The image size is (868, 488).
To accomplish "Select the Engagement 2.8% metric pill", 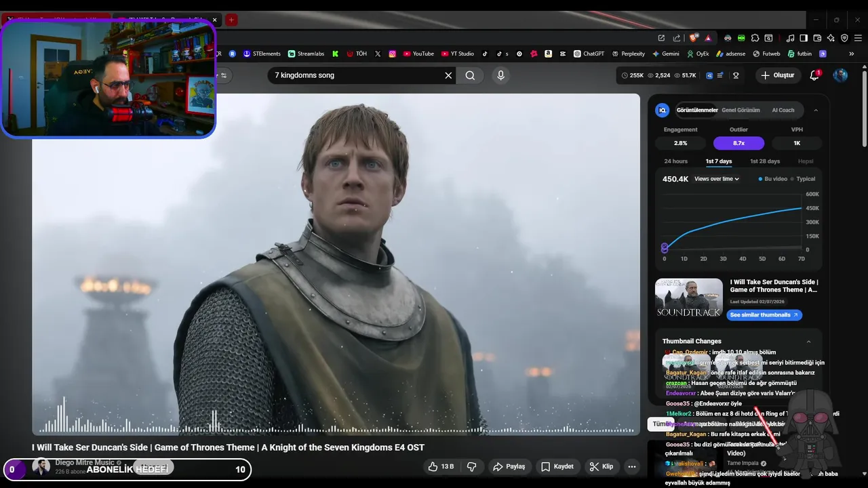I will point(681,143).
